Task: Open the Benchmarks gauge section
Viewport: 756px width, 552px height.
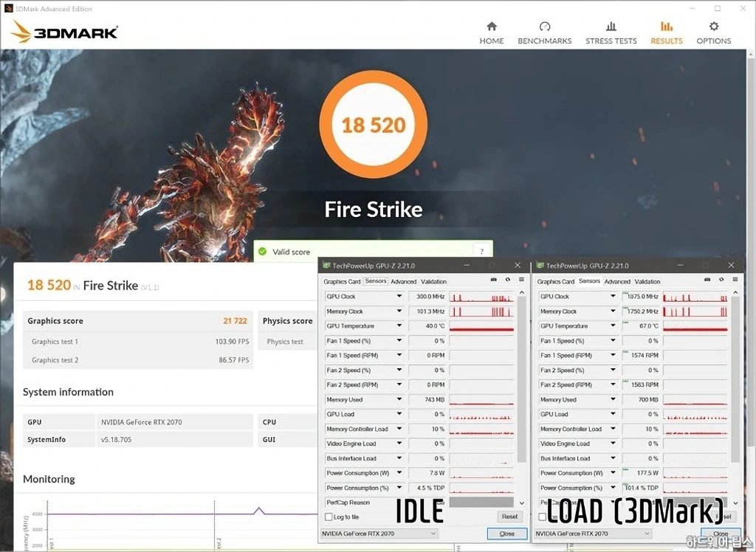Action: (544, 32)
